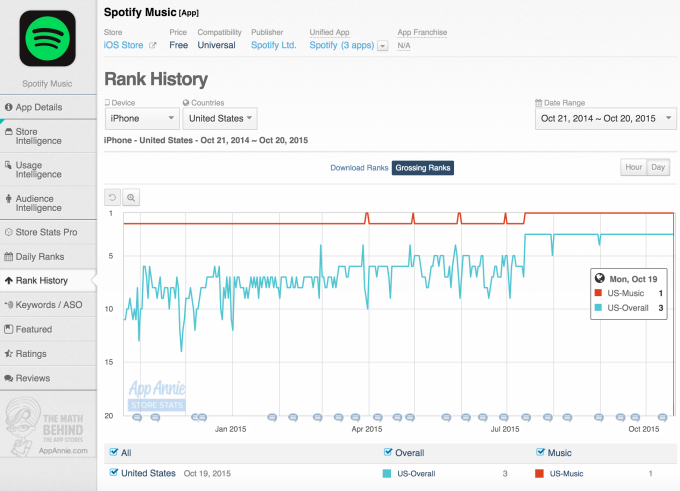Click the Ratings star icon

coord(9,354)
